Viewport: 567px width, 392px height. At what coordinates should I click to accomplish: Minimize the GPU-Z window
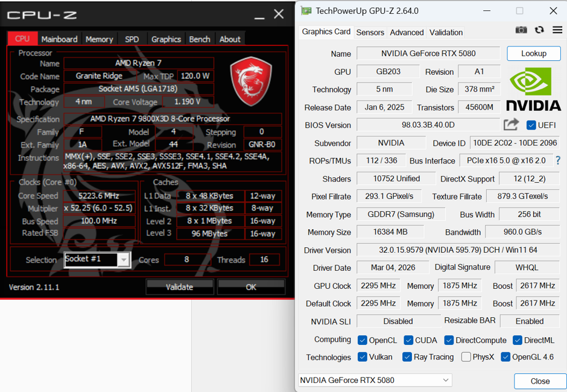pyautogui.click(x=487, y=11)
